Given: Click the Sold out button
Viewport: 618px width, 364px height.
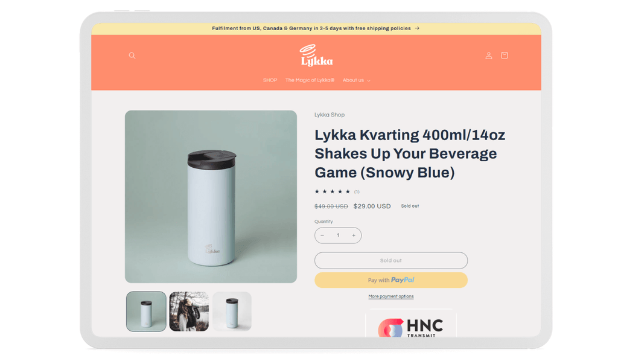Looking at the screenshot, I should click(391, 260).
